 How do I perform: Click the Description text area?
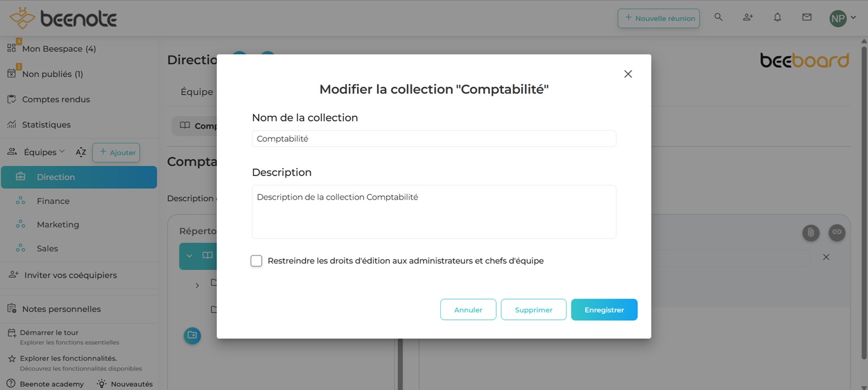pyautogui.click(x=433, y=212)
